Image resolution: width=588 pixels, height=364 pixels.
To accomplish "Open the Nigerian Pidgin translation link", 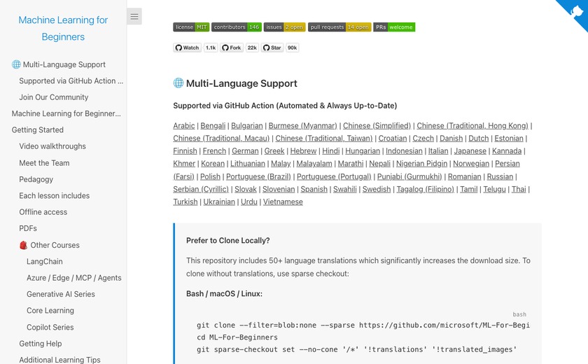I will 422,164.
